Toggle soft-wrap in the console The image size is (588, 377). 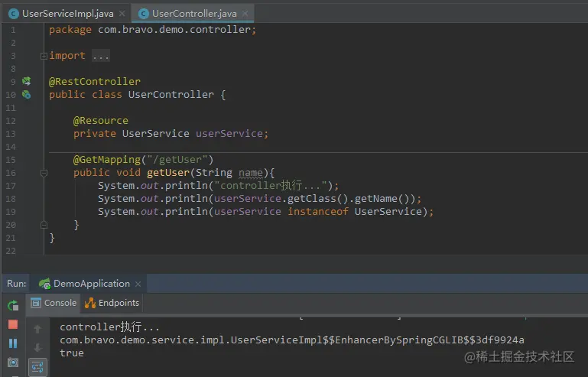tap(37, 367)
